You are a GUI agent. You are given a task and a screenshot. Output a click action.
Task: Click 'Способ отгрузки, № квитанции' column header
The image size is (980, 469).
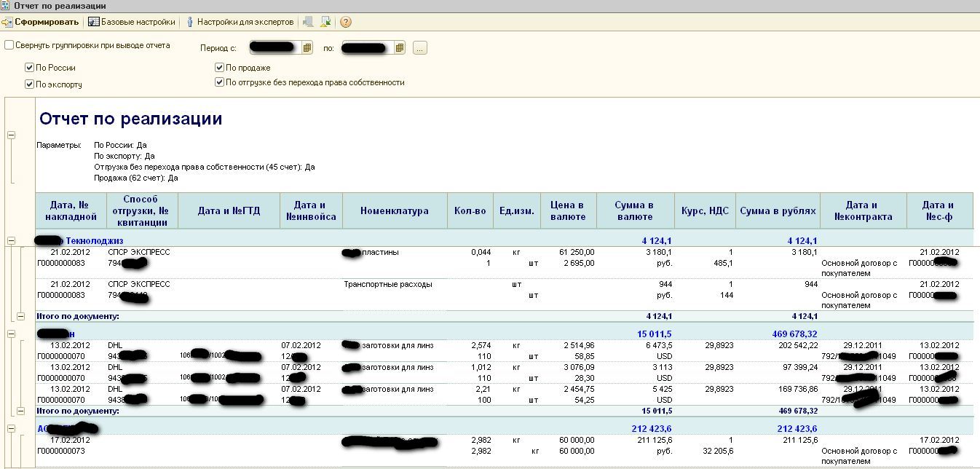142,210
